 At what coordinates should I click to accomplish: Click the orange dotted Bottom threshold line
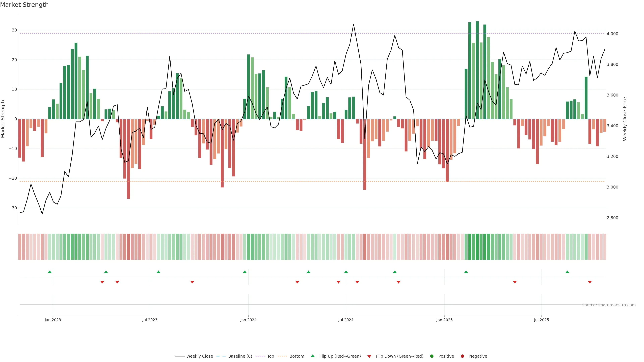click(300, 181)
